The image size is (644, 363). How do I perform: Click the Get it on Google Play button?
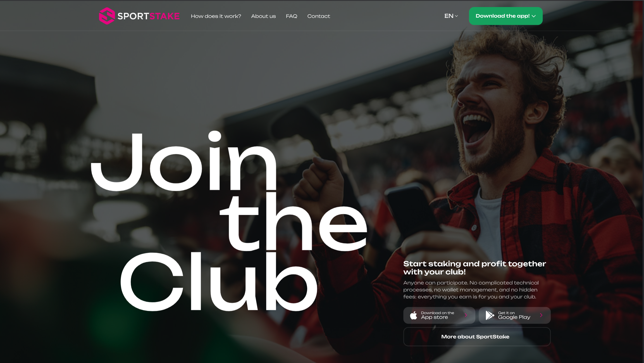pos(514,315)
